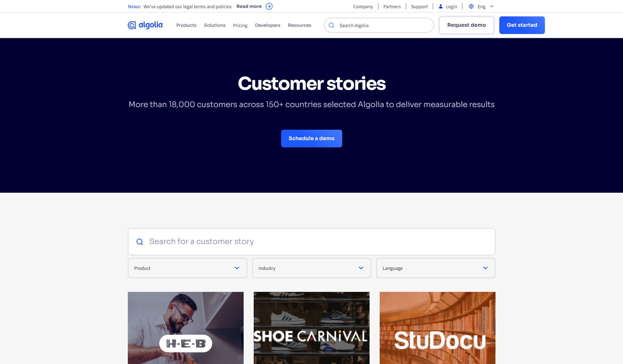Open the Industry filter dropdown
The height and width of the screenshot is (364, 623).
[x=311, y=268]
